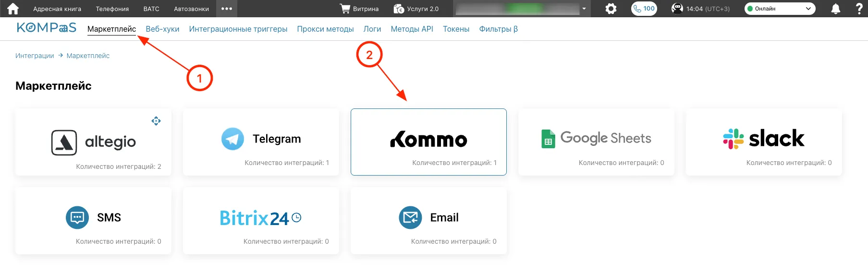Switch to Методы API tab
Viewport: 868px width, 273px height.
(x=412, y=29)
